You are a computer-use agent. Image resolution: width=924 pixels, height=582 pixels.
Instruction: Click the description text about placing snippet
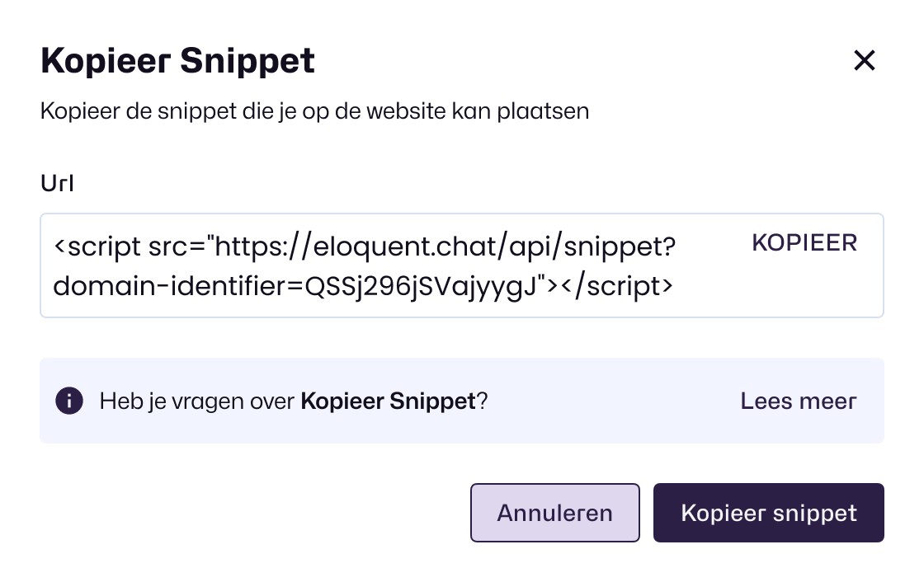[x=314, y=111]
